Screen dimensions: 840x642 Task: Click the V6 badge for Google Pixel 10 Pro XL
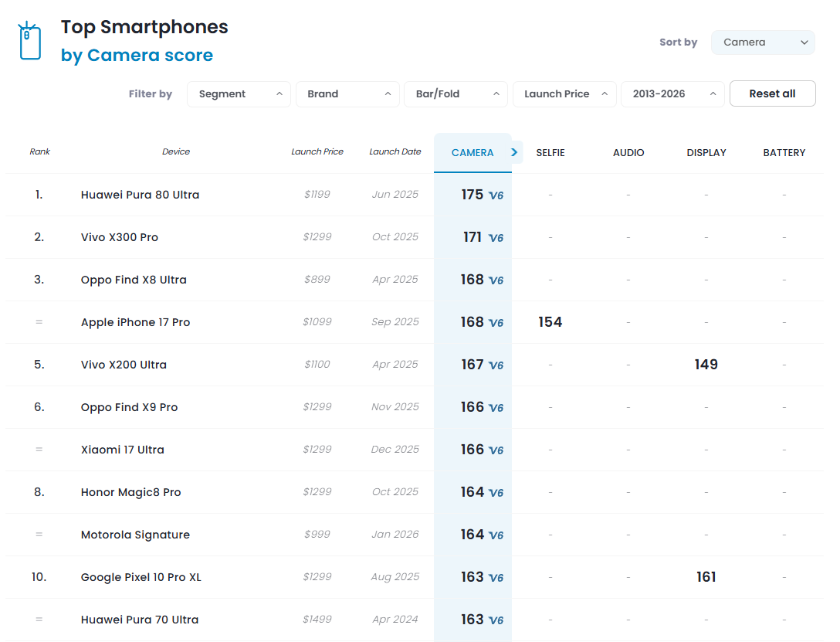[x=496, y=578]
